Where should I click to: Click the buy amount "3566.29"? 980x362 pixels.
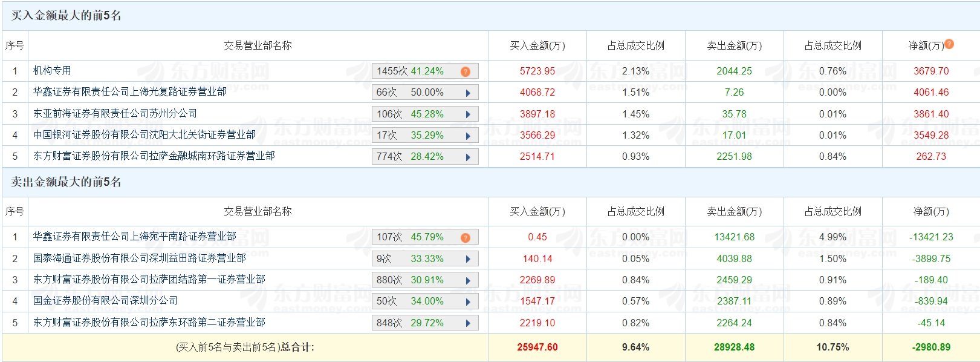[537, 136]
